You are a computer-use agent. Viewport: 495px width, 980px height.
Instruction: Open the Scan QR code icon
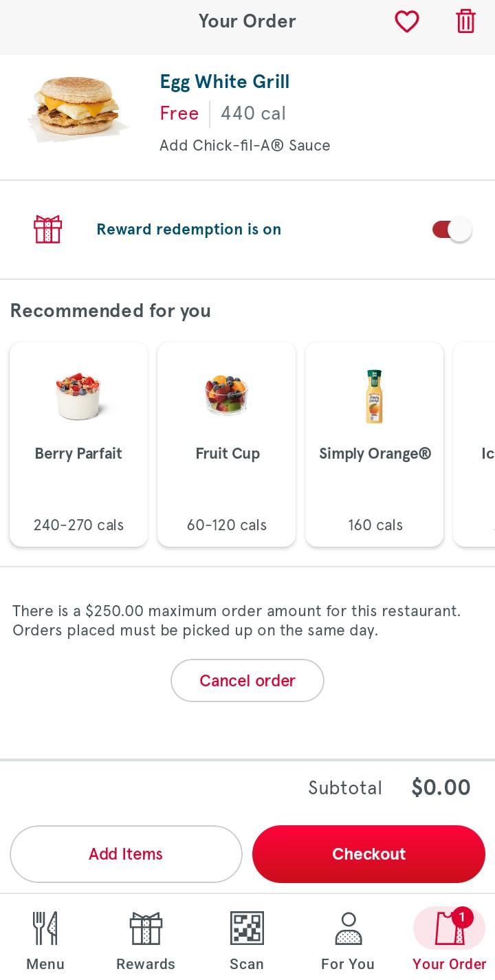pos(247,928)
